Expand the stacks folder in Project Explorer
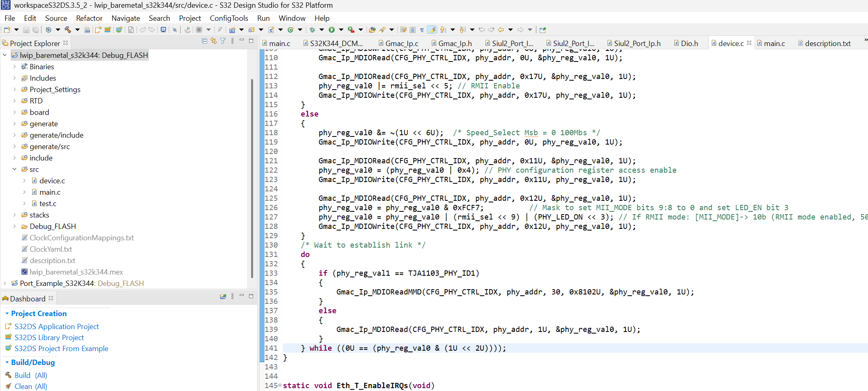Screen dimensions: 868x391 point(15,215)
